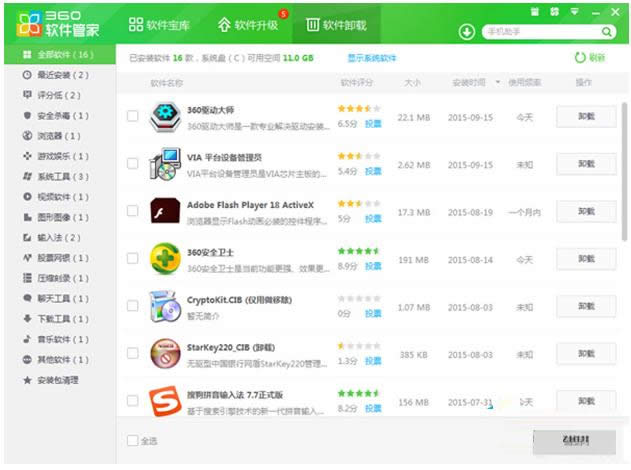Screen dimensions: 631x470
Task: Click the download arrow icon beside search
Action: tap(466, 32)
